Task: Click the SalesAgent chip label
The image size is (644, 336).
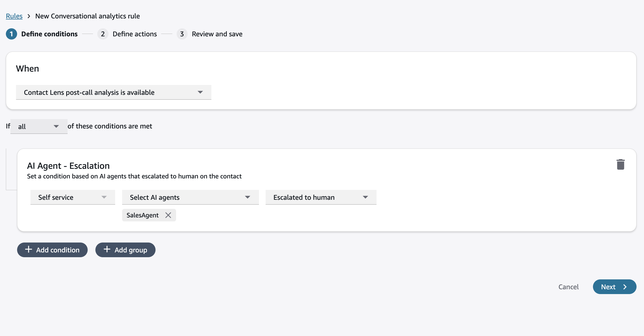Action: [142, 215]
